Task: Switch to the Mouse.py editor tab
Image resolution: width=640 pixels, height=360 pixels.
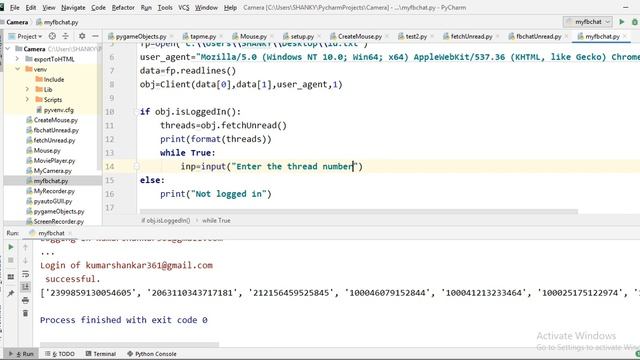Action: tap(253, 36)
